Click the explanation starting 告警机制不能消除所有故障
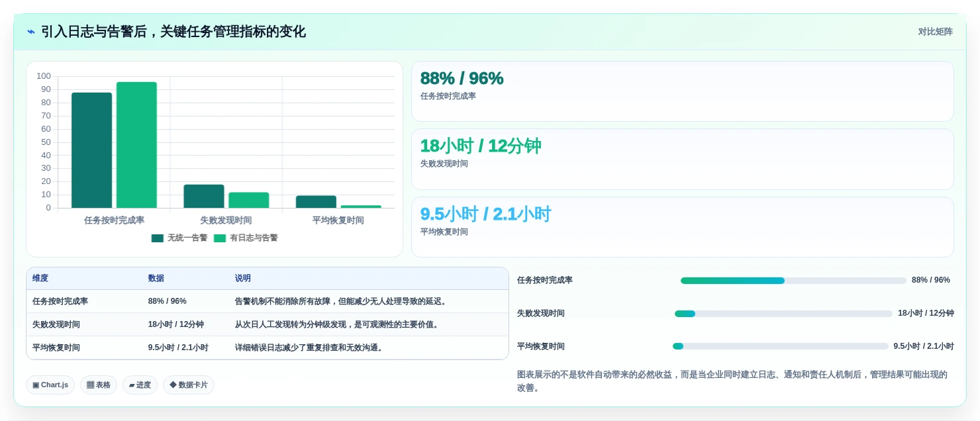This screenshot has height=421, width=980. click(x=342, y=301)
